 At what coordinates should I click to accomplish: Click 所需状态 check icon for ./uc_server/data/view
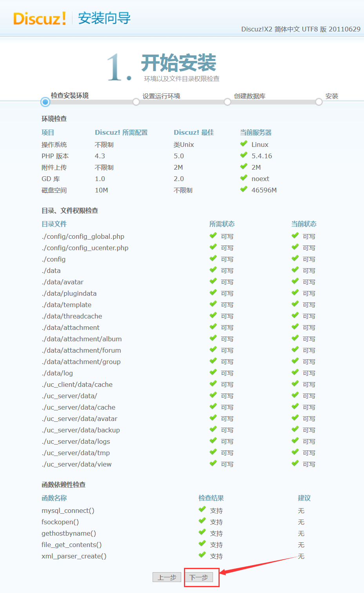point(213,463)
